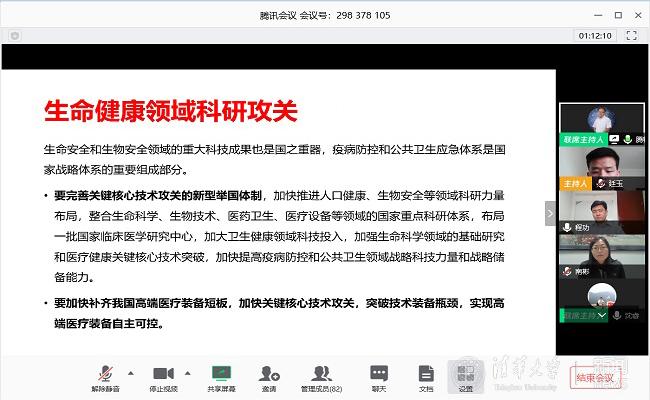Open the 共享屏幕 screen share option

pyautogui.click(x=220, y=373)
